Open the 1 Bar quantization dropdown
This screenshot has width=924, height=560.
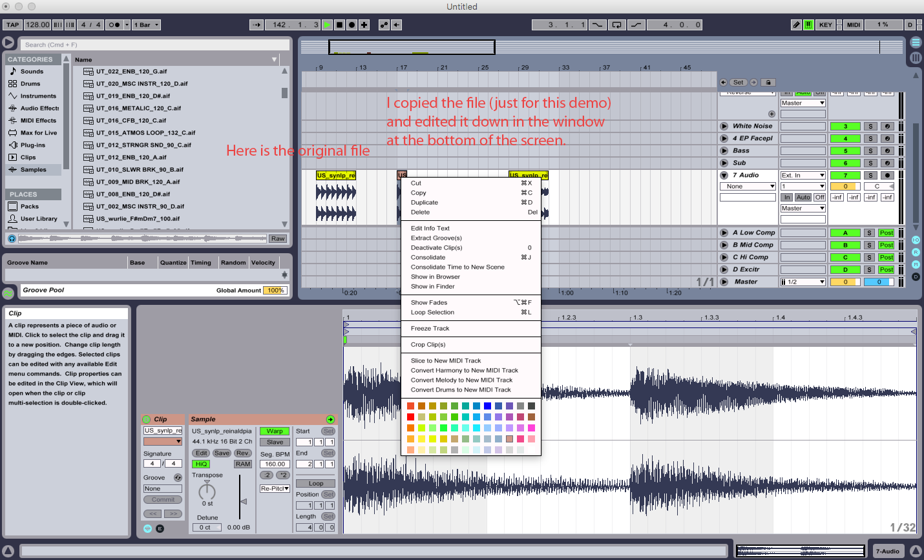(146, 25)
